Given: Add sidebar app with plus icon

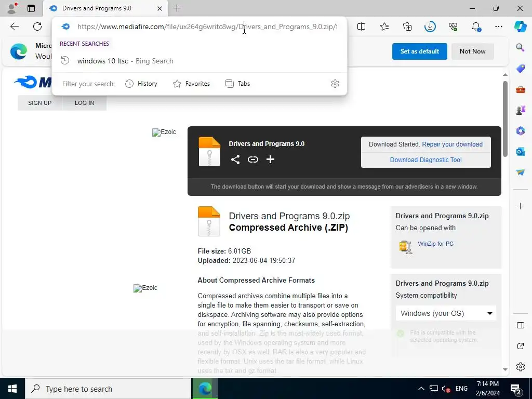Looking at the screenshot, I should click(520, 206).
